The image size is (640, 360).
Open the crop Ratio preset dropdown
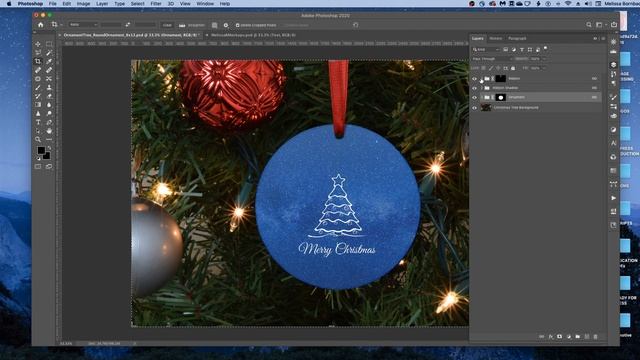[x=83, y=25]
